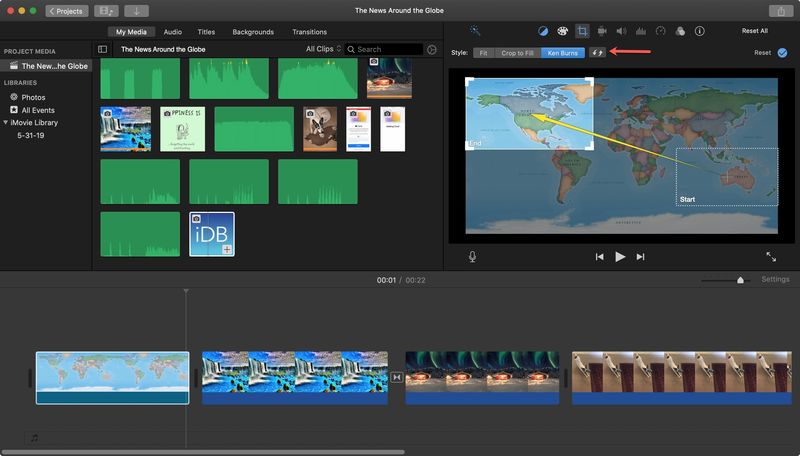Screen dimensions: 800x456
Task: Click the Ken Burns End frame
Action: [x=529, y=114]
